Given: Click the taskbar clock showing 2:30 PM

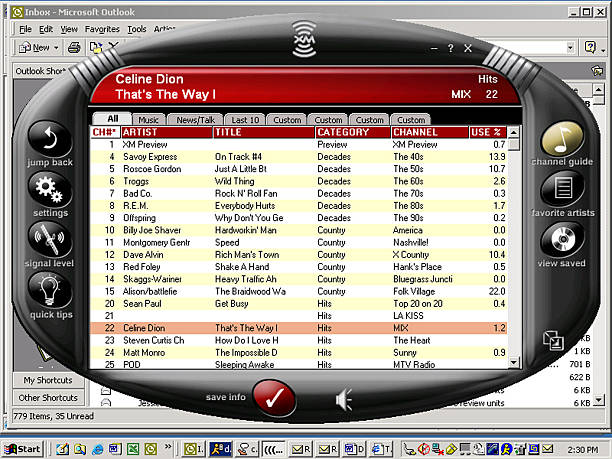Looking at the screenshot, I should [x=582, y=450].
